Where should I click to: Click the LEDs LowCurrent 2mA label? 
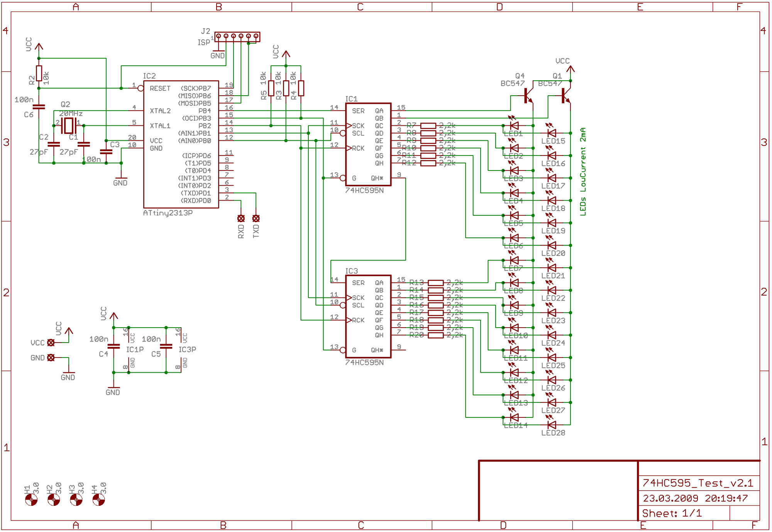pos(583,172)
